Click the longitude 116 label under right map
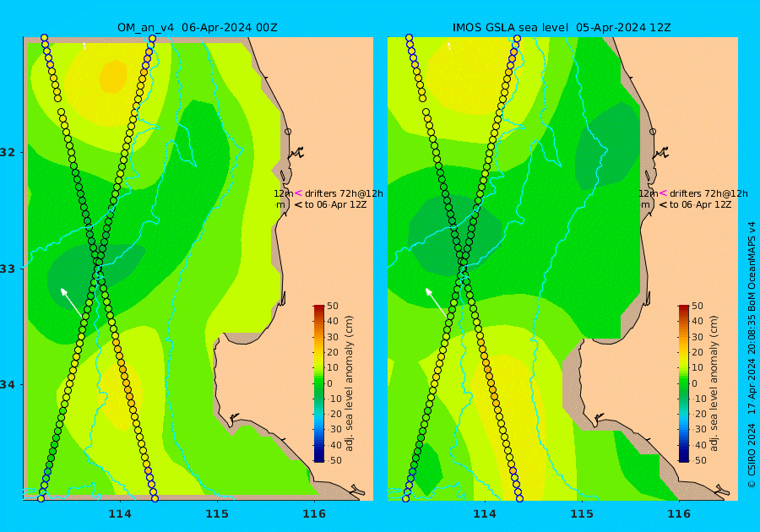Image resolution: width=760 pixels, height=532 pixels. tap(679, 514)
